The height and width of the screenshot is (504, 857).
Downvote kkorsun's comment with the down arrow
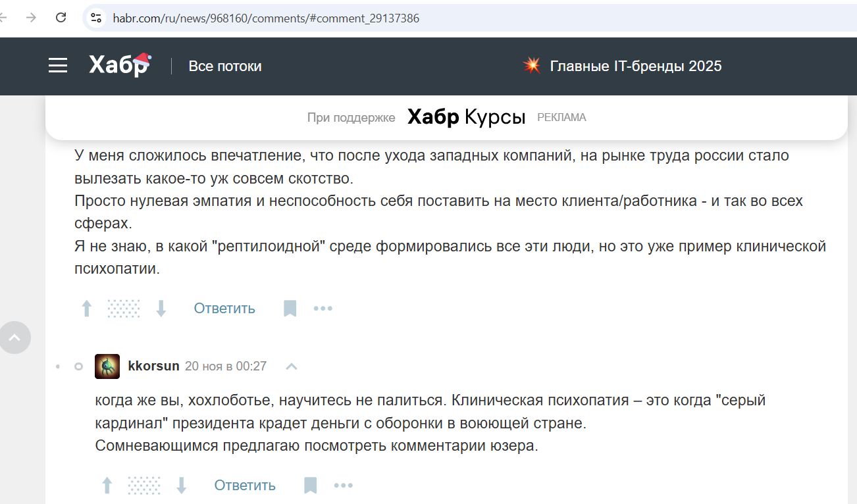tap(182, 485)
